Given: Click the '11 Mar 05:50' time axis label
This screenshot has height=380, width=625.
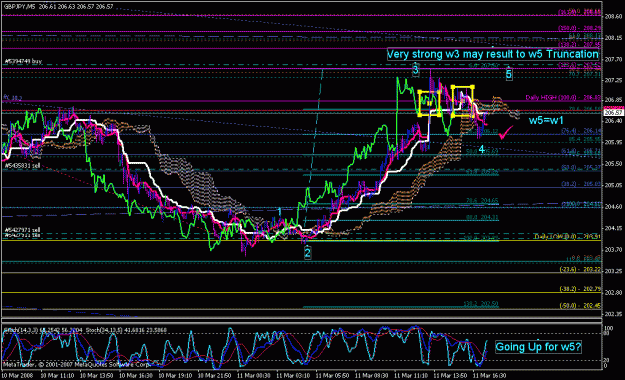Looking at the screenshot, I should point(332,376).
